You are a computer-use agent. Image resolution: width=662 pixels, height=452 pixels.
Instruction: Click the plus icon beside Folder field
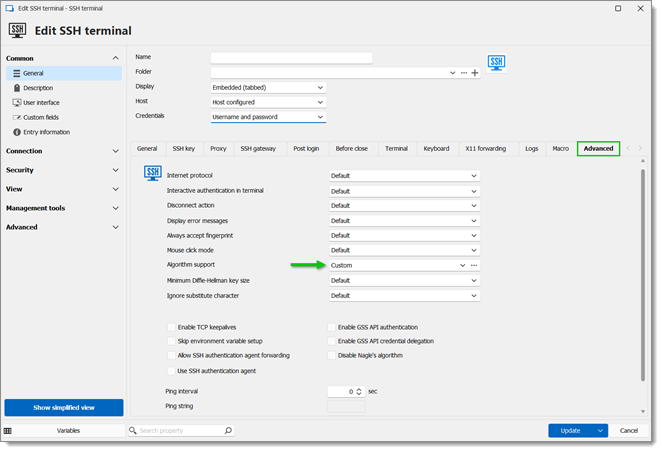[x=475, y=73]
